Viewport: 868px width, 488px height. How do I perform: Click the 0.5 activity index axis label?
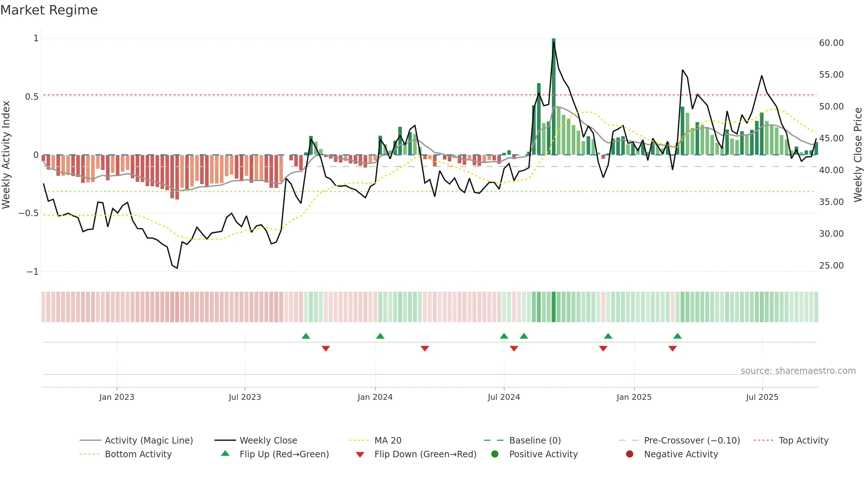[32, 97]
